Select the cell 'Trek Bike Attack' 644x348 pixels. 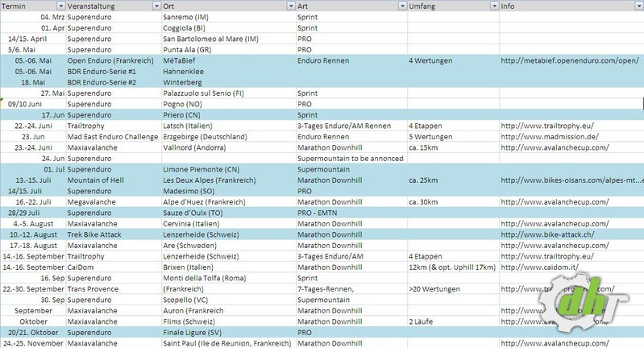(x=114, y=234)
